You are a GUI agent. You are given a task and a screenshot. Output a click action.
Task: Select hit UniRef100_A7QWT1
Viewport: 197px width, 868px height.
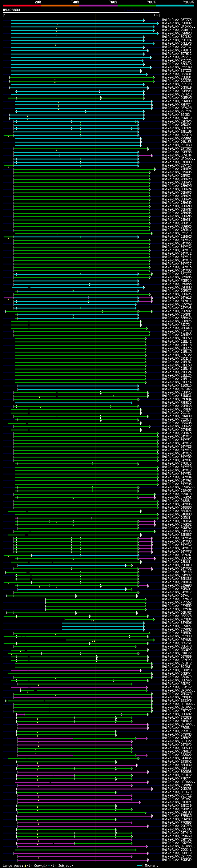point(177,50)
